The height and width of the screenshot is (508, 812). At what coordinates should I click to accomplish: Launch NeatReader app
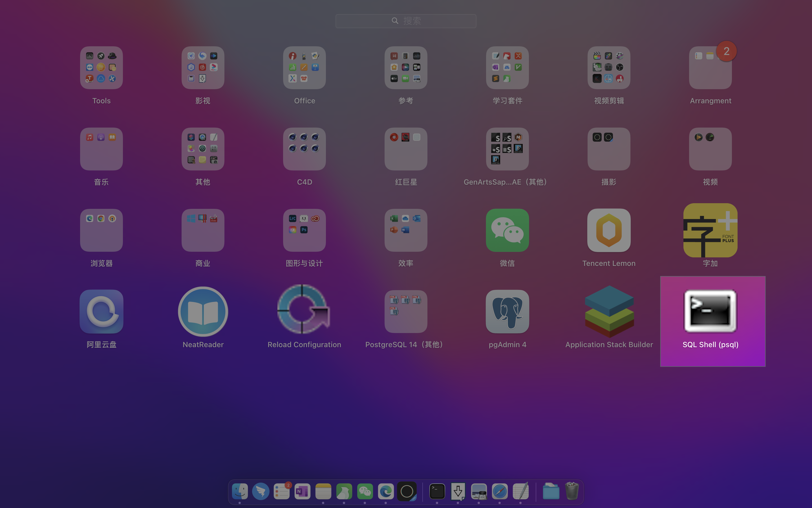(x=203, y=312)
